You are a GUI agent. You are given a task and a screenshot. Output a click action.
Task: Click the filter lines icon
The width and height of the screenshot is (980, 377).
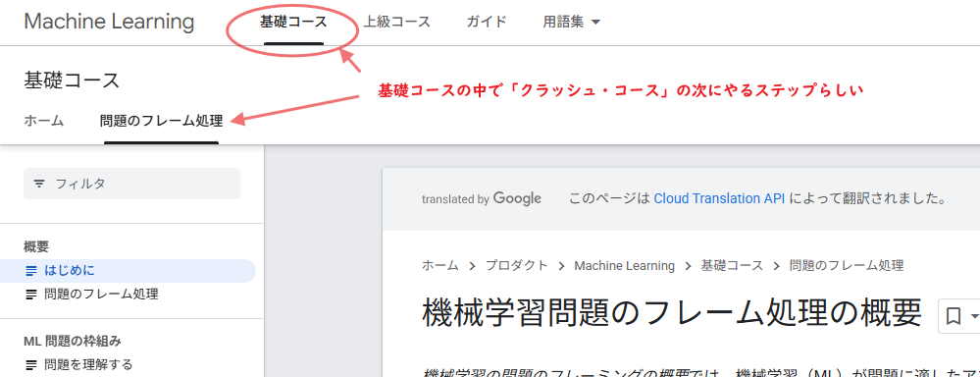[39, 184]
